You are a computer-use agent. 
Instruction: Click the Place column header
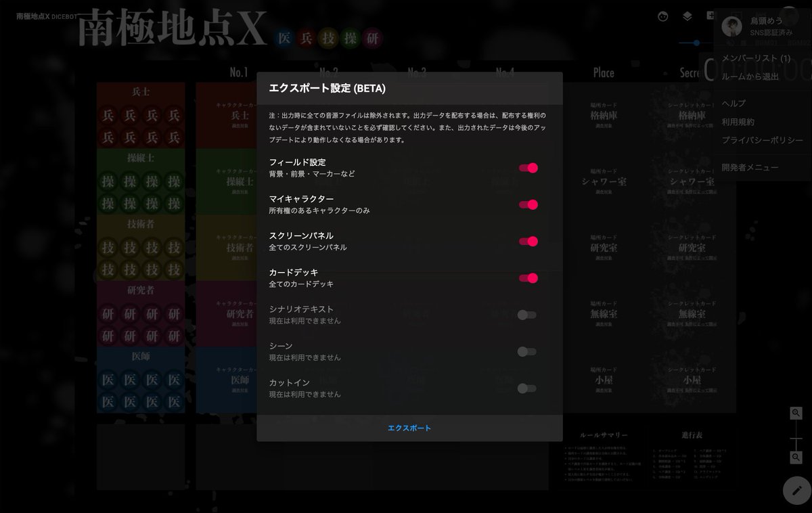pos(604,72)
